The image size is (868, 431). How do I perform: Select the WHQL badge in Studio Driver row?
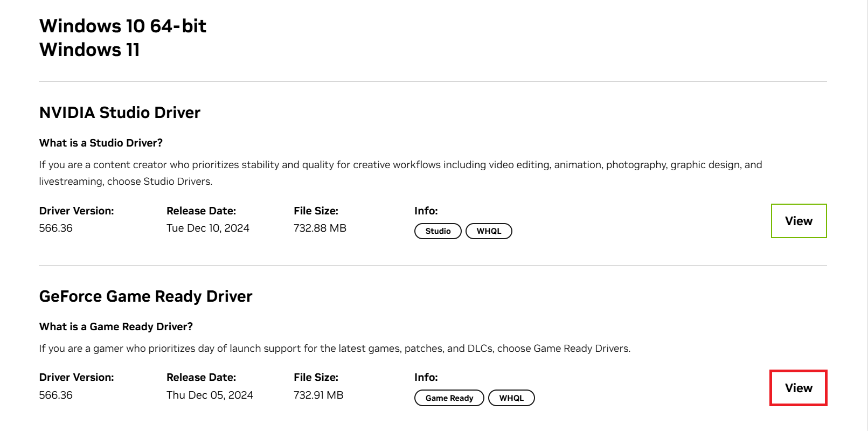(x=489, y=231)
